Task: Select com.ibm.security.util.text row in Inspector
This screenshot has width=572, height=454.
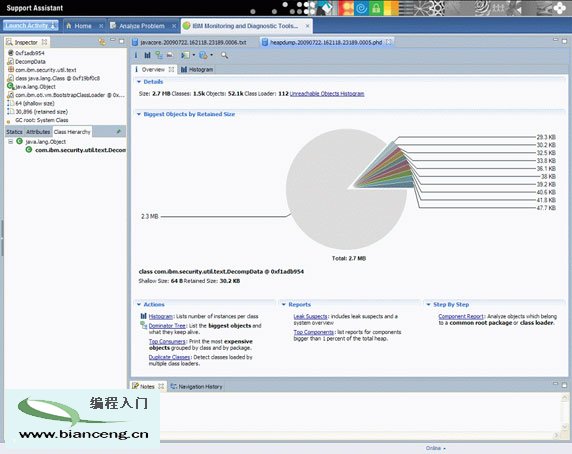Action: coord(46,70)
